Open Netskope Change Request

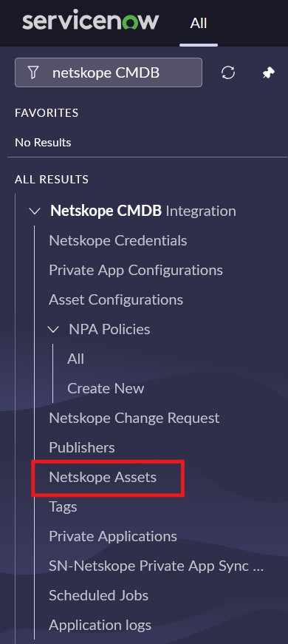click(134, 418)
